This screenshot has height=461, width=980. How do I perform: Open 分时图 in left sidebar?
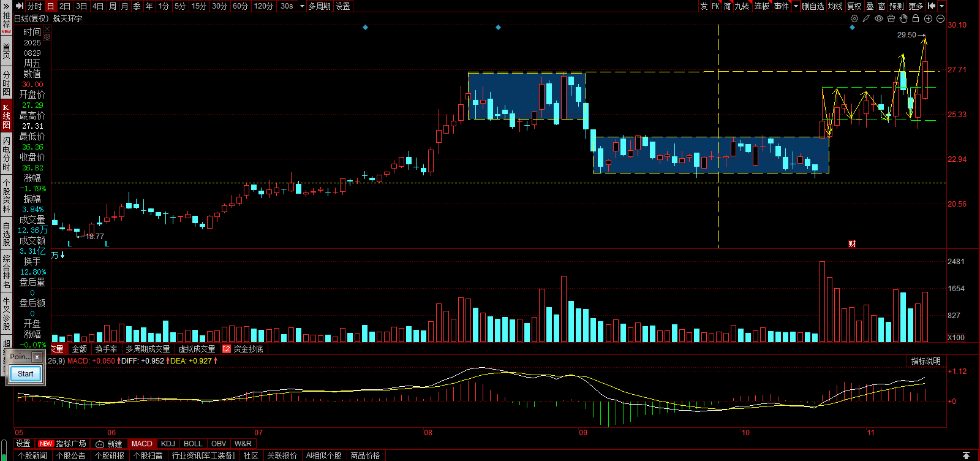(x=6, y=82)
